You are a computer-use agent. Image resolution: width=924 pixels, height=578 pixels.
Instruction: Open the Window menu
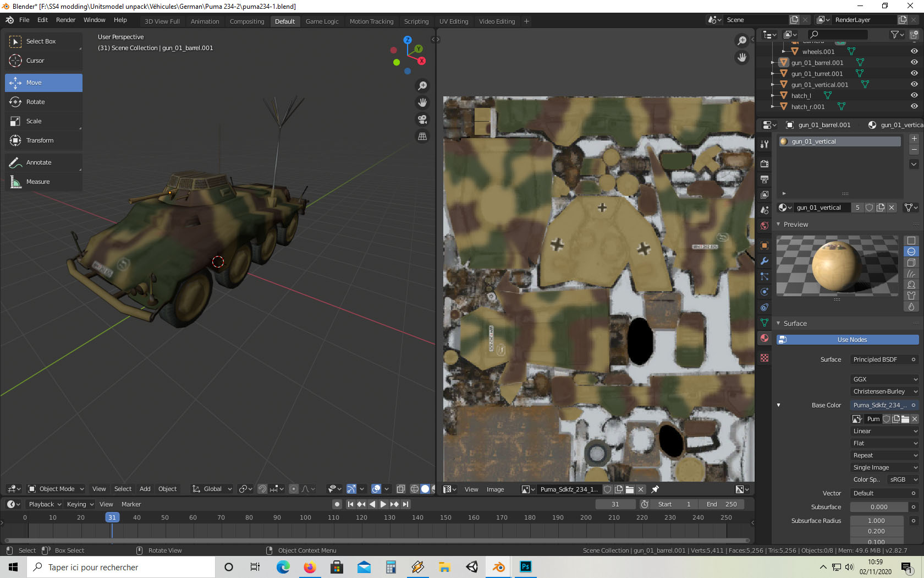94,20
